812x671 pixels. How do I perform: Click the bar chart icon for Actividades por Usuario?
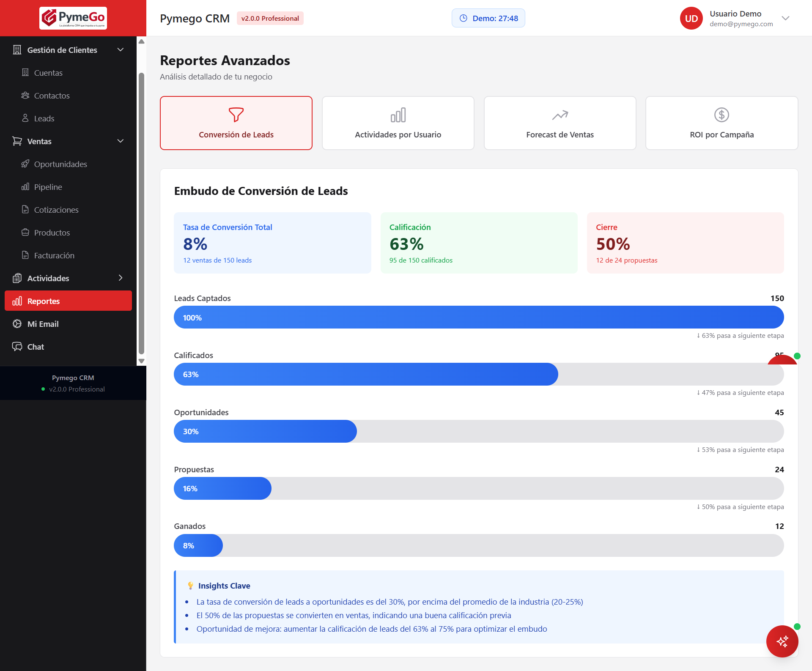[398, 115]
